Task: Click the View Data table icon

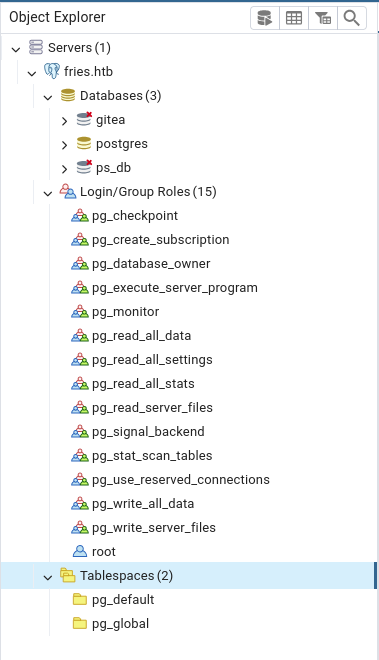Action: 294,18
